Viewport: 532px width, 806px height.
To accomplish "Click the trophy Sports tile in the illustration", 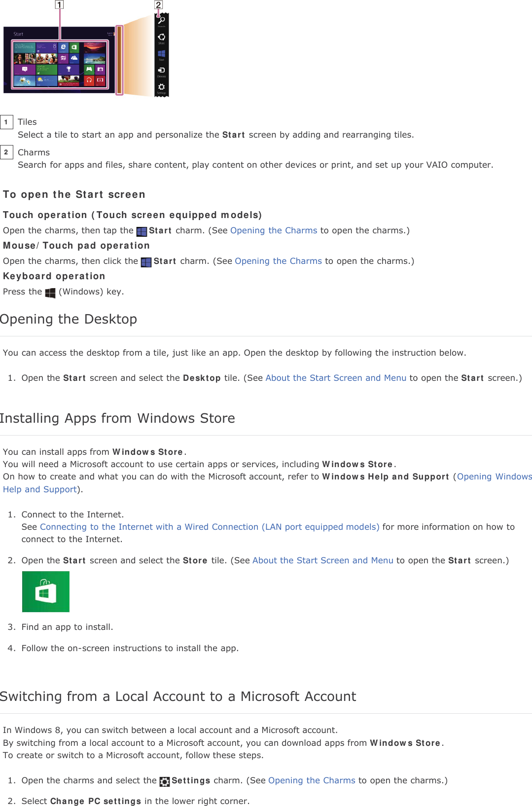I will tap(69, 70).
